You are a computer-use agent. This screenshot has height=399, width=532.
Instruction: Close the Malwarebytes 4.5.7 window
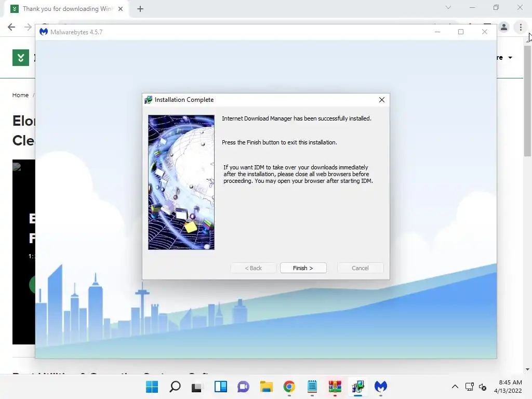[485, 32]
